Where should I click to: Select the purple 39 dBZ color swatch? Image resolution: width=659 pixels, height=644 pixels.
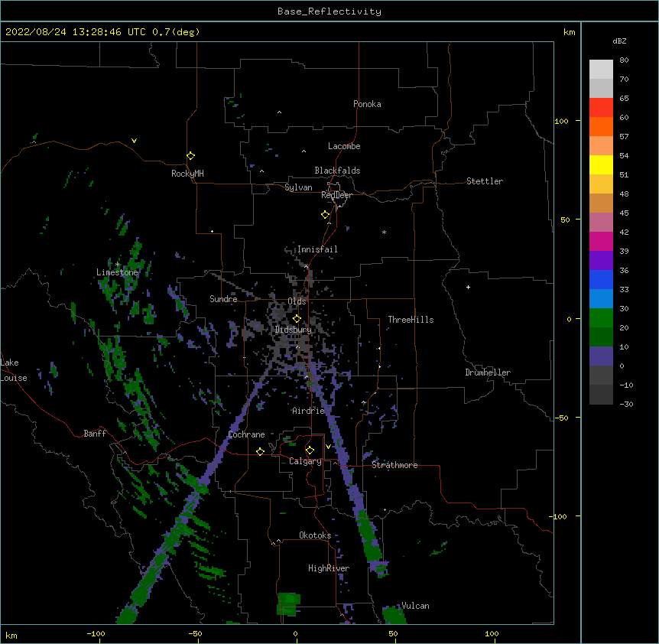[x=601, y=260]
